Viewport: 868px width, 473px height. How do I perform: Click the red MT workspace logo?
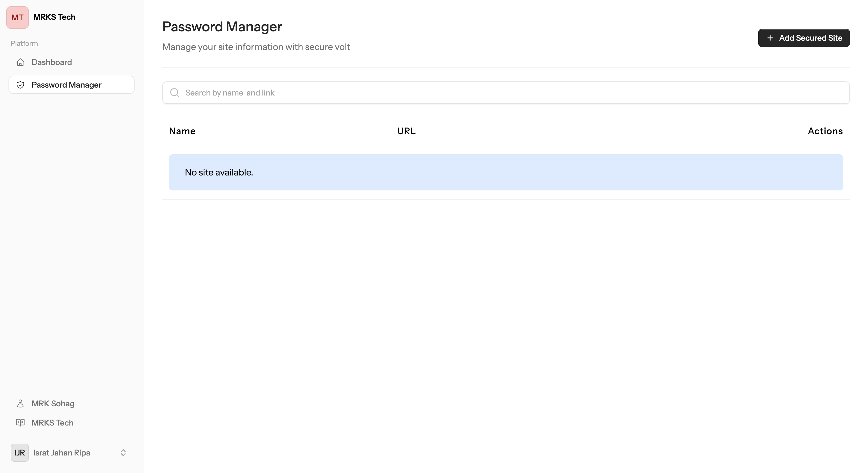[x=18, y=17]
